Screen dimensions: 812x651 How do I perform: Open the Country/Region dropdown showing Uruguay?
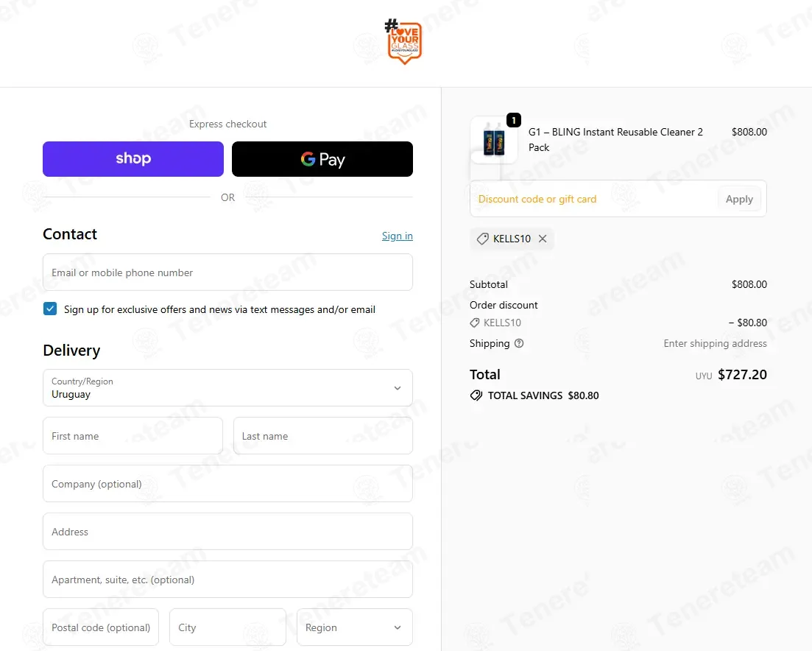click(x=228, y=388)
